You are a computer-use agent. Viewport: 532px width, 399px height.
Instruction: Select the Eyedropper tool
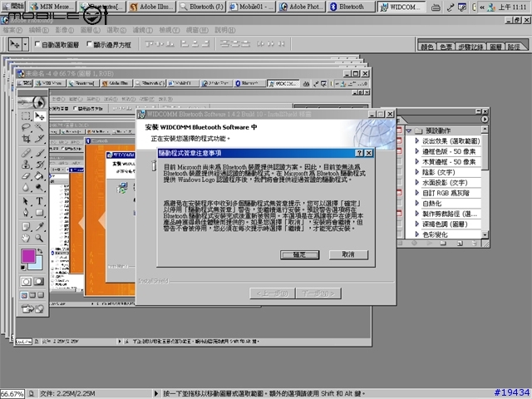40,227
